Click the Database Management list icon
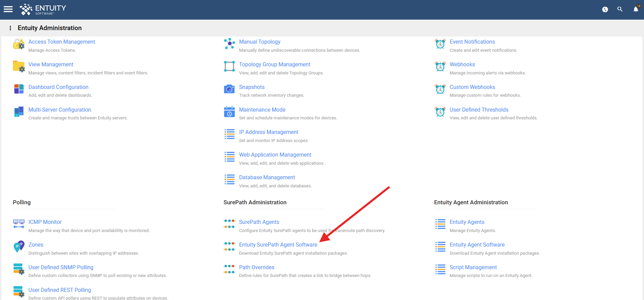This screenshot has height=300, width=644. click(x=229, y=179)
